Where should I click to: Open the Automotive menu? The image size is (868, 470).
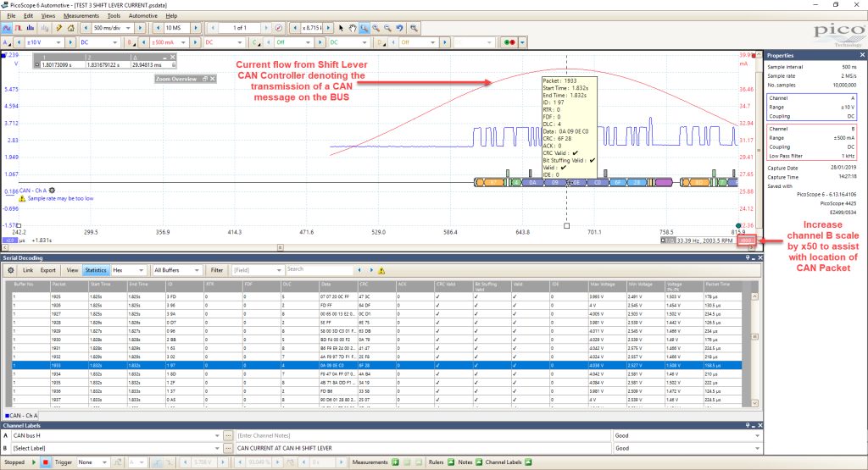[142, 16]
